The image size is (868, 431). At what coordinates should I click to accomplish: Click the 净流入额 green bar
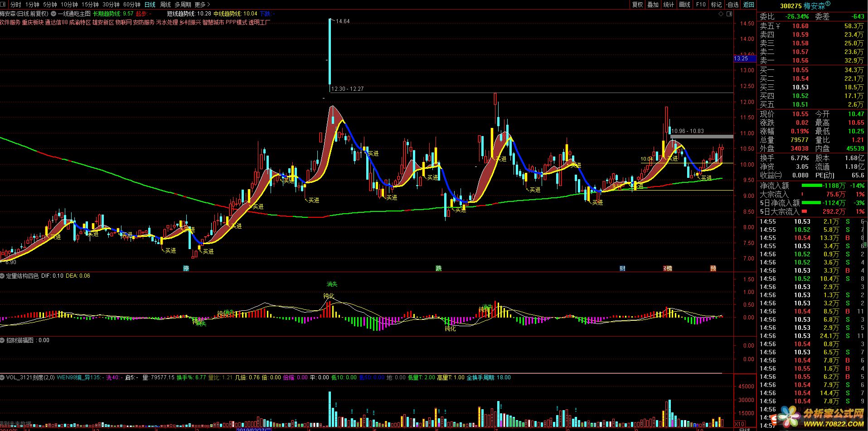click(811, 186)
